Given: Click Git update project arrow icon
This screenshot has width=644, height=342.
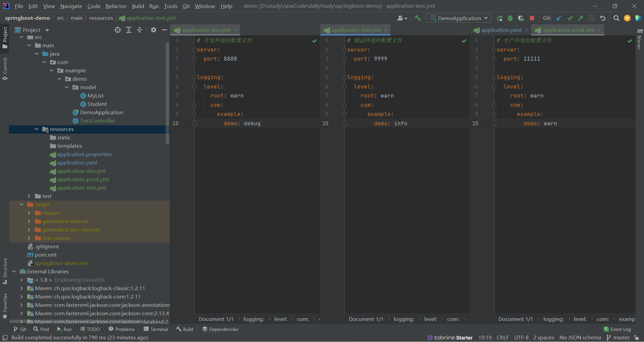Looking at the screenshot, I should click(559, 18).
